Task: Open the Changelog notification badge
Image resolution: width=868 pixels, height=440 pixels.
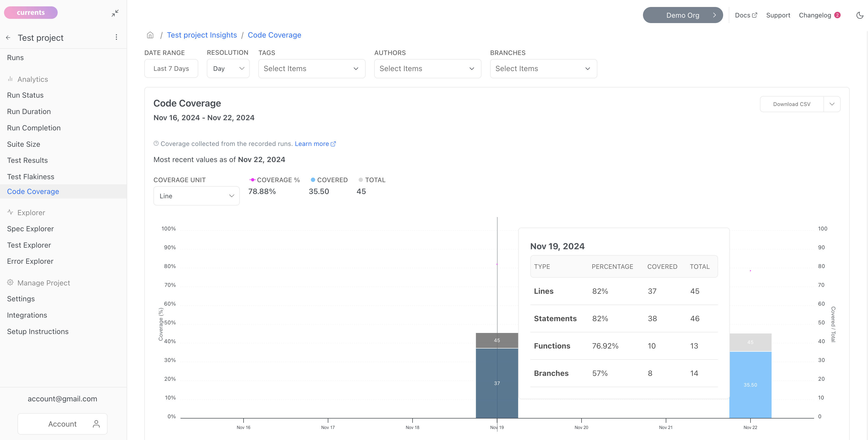Action: pos(837,15)
